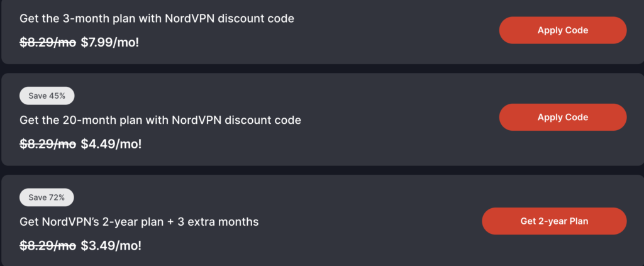Click the $3.49/mo! discounted price
This screenshot has height=266, width=644.
click(x=111, y=245)
